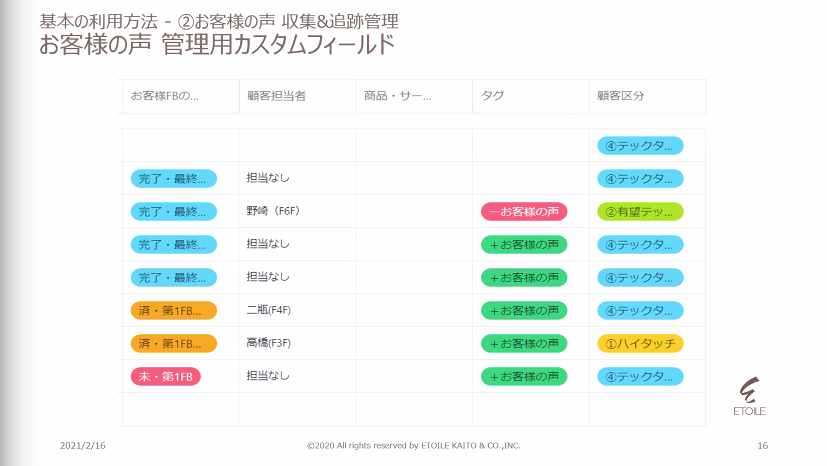
Task: Select the 顧客担当者 column header
Action: tap(276, 96)
